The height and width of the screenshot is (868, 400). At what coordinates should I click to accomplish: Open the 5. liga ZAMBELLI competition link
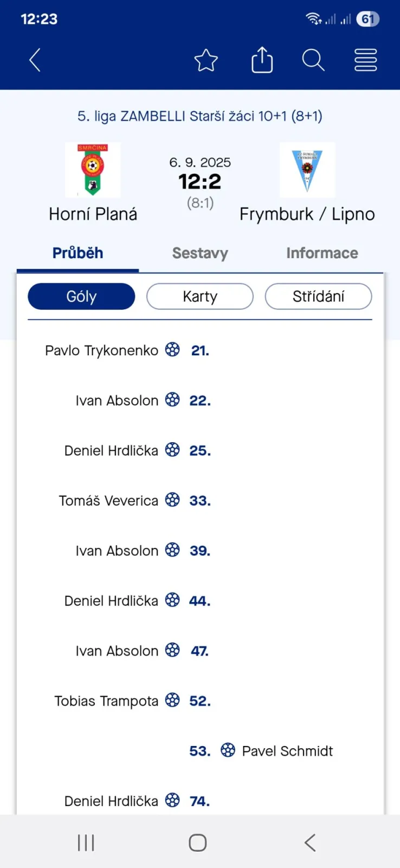click(200, 116)
